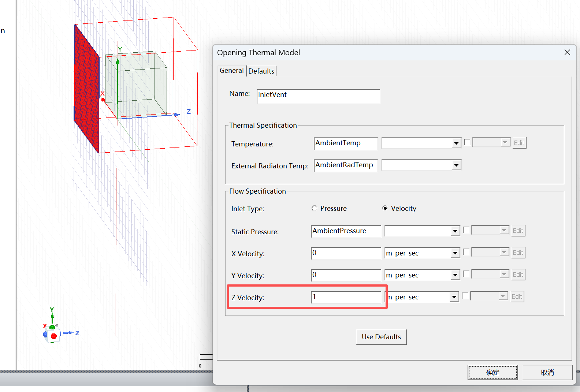The width and height of the screenshot is (580, 392).
Task: Cancel with the 取消 button
Action: [547, 373]
